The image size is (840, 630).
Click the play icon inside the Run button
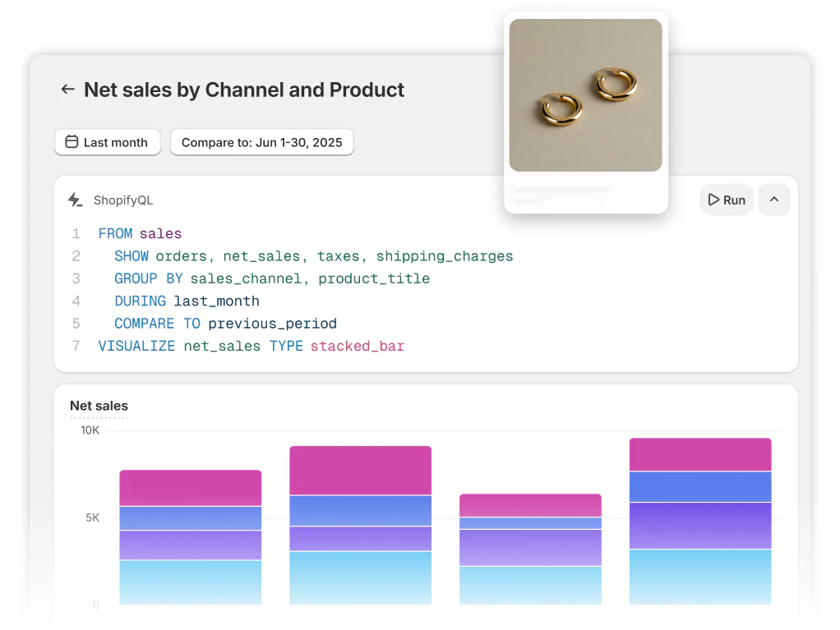(713, 200)
